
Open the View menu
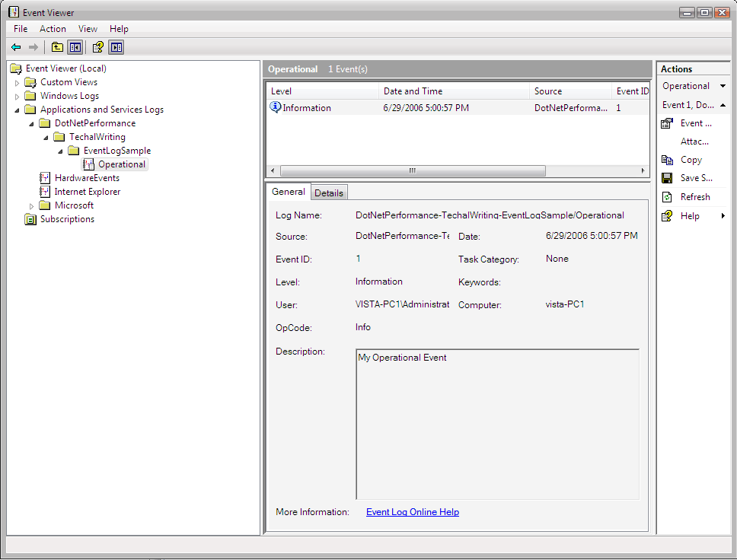coord(88,29)
